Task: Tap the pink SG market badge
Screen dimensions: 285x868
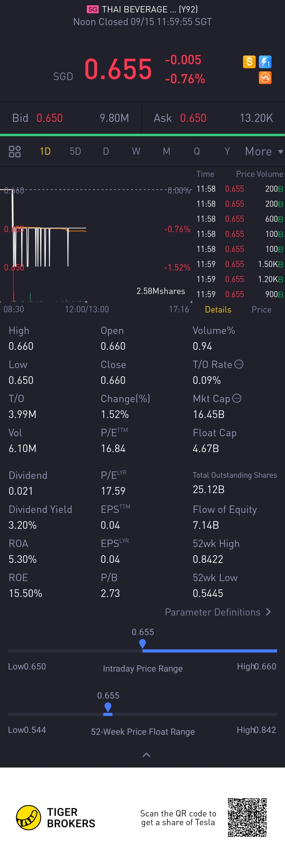Action: click(93, 10)
